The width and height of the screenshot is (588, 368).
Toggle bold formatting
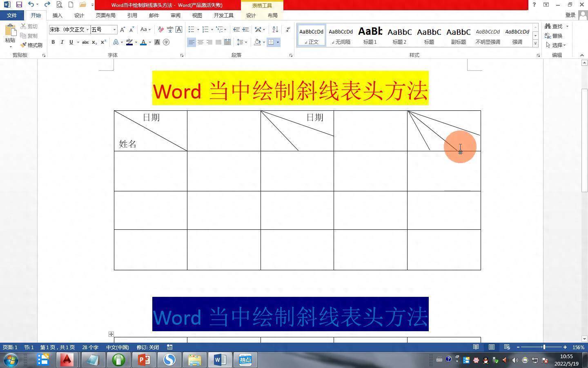[x=53, y=42]
